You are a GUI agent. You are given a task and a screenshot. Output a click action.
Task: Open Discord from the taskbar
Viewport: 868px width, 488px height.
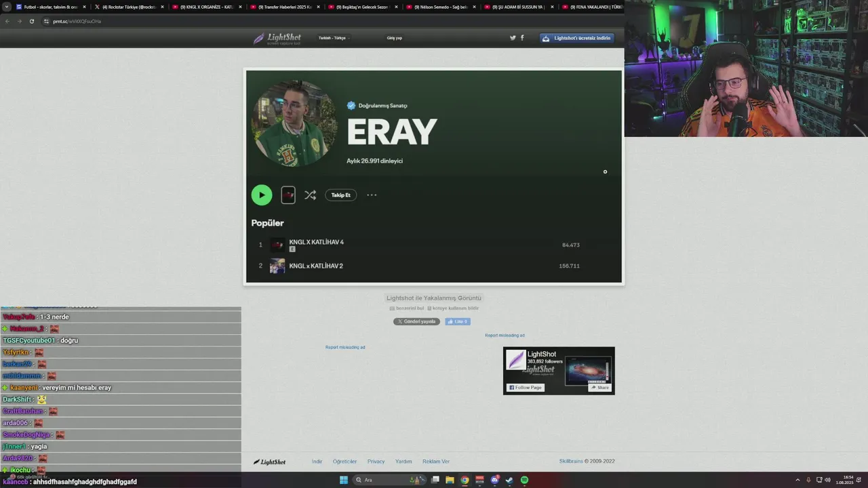pyautogui.click(x=494, y=480)
